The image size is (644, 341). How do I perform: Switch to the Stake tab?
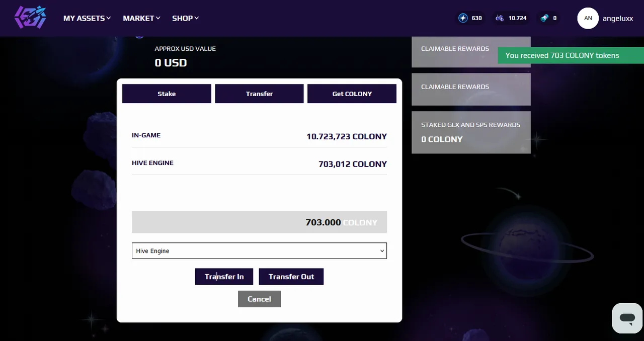pyautogui.click(x=167, y=94)
